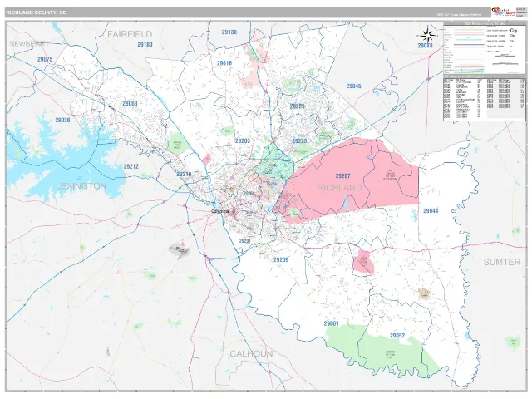Select the 29016 ZIP label

coord(224,63)
